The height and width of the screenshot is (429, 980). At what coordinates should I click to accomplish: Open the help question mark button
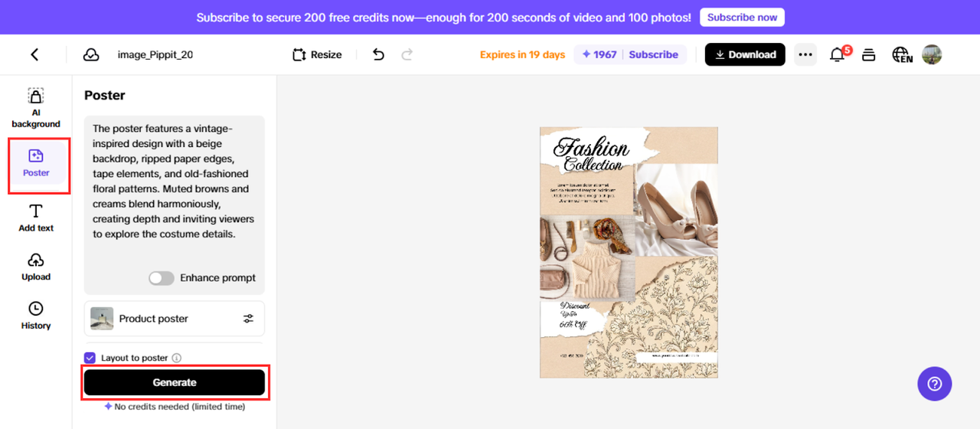pos(934,384)
